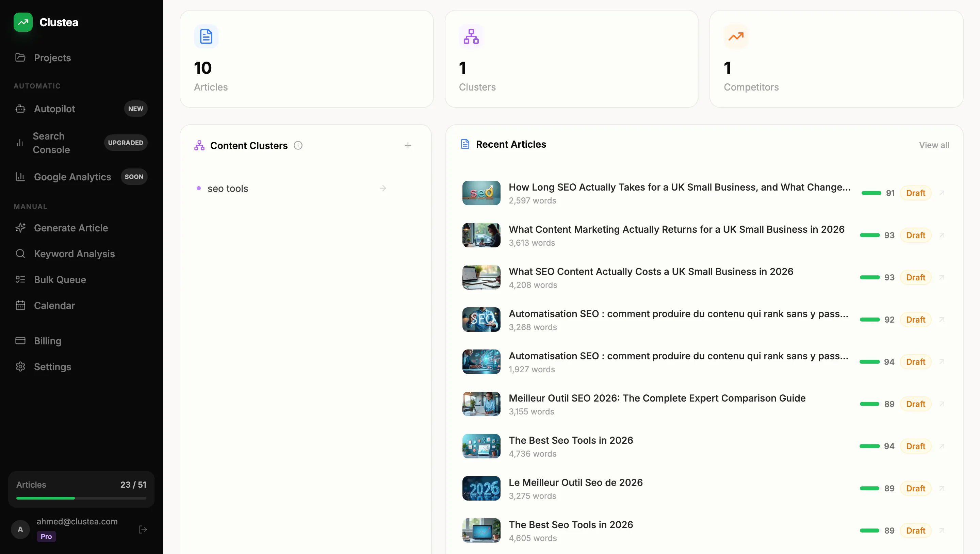Screen dimensions: 980x554
Task: Open article 'How Long SEO Actually Takes for a UK Small Business'
Action: pyautogui.click(x=680, y=187)
